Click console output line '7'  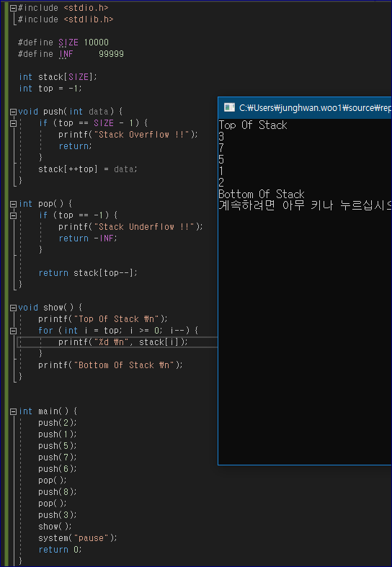point(221,148)
